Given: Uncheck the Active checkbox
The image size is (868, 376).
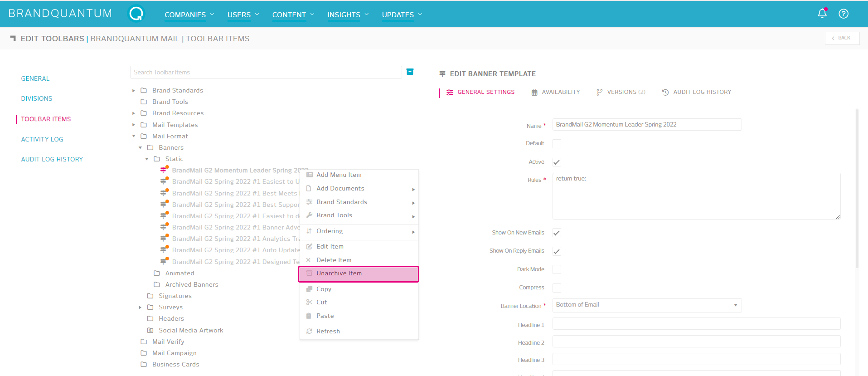Looking at the screenshot, I should 557,162.
